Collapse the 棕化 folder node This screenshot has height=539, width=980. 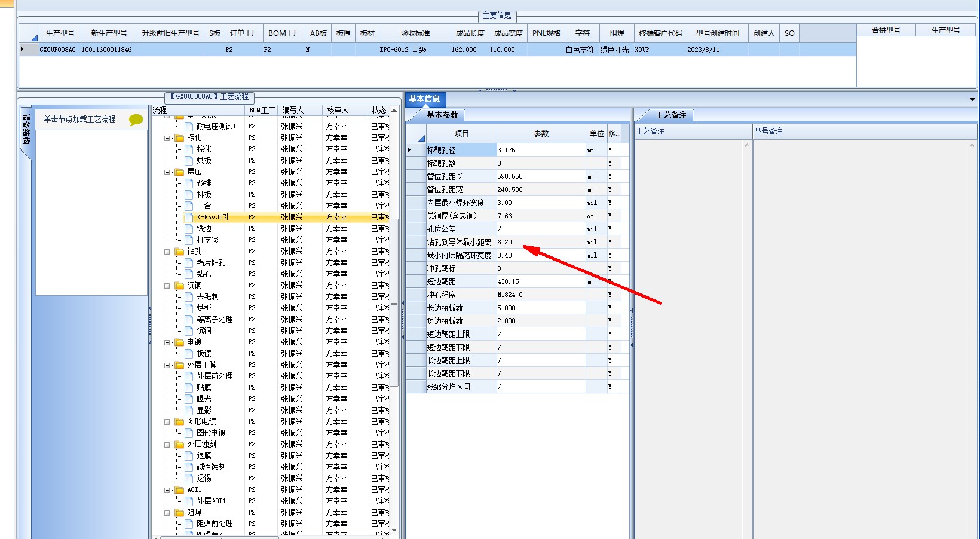(168, 138)
